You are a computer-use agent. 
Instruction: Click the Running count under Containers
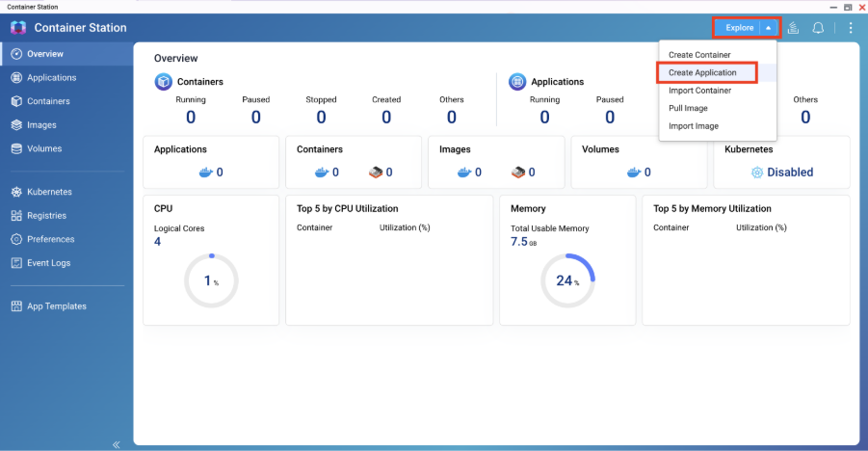point(191,118)
